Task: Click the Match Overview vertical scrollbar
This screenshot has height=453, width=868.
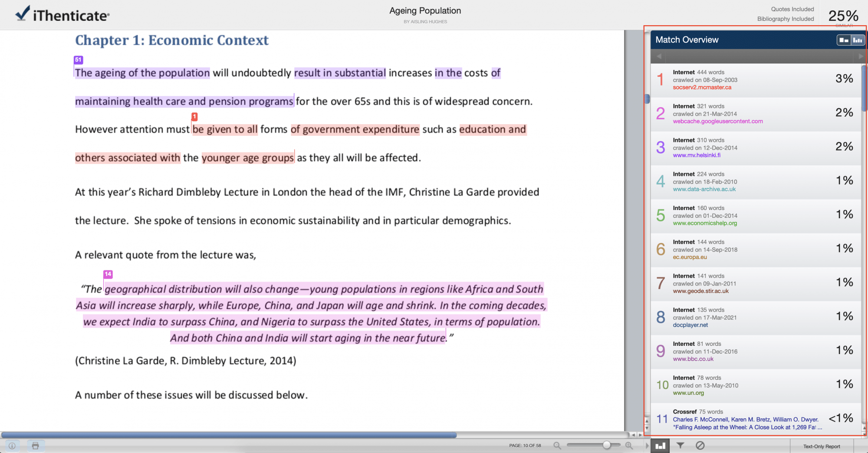Action: 864,88
